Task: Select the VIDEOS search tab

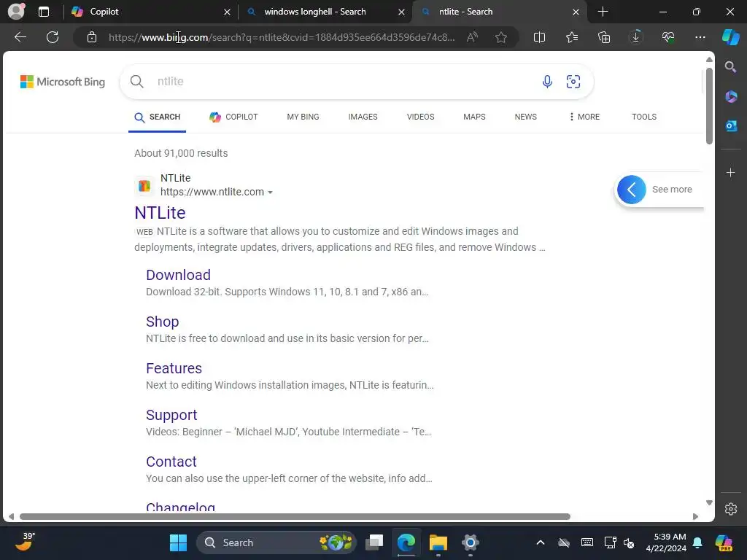Action: [x=420, y=117]
